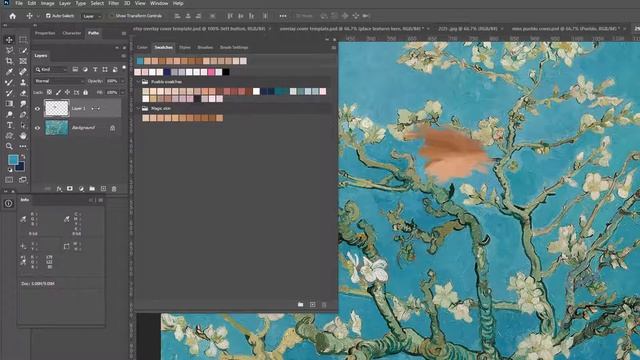Pick the pink swatch in recent row

(211, 72)
